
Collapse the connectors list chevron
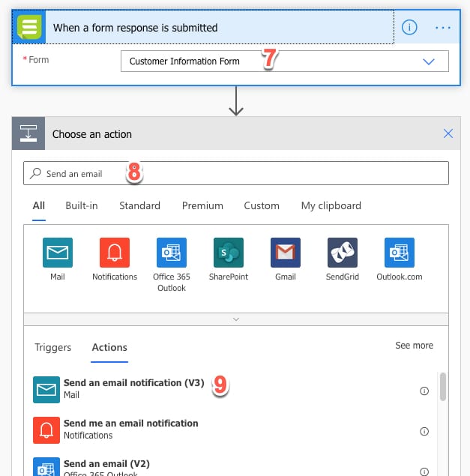coord(236,319)
